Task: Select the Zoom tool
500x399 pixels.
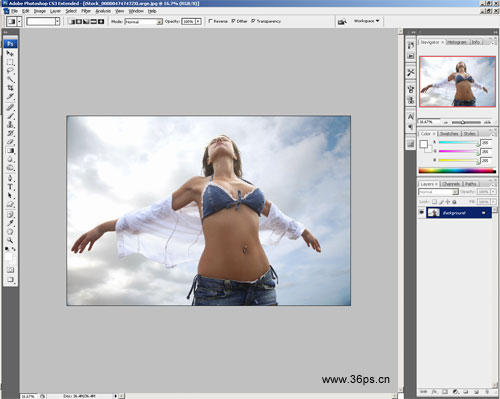Action: pos(10,240)
